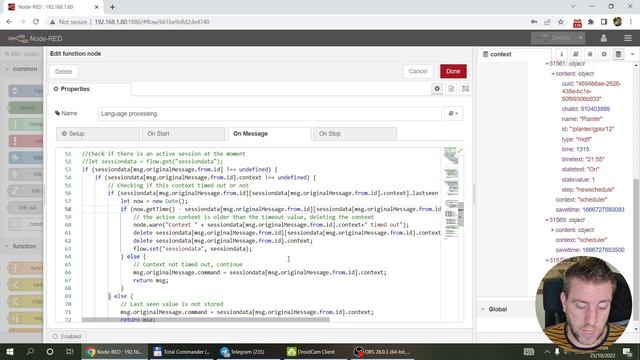Screen dimensions: 640x360
Task: Open the Deploy options dropdown arrow
Action: [x=580, y=38]
